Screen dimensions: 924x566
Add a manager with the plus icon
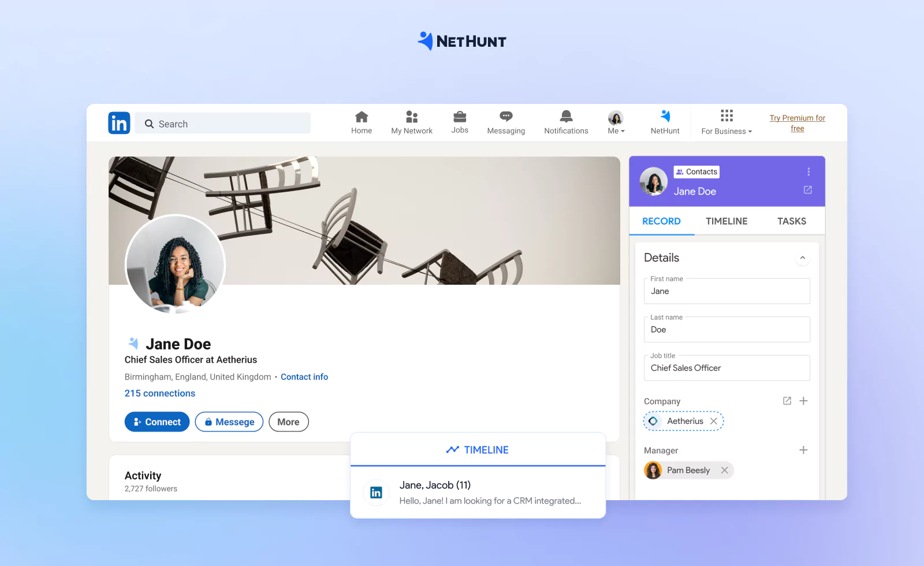(804, 449)
